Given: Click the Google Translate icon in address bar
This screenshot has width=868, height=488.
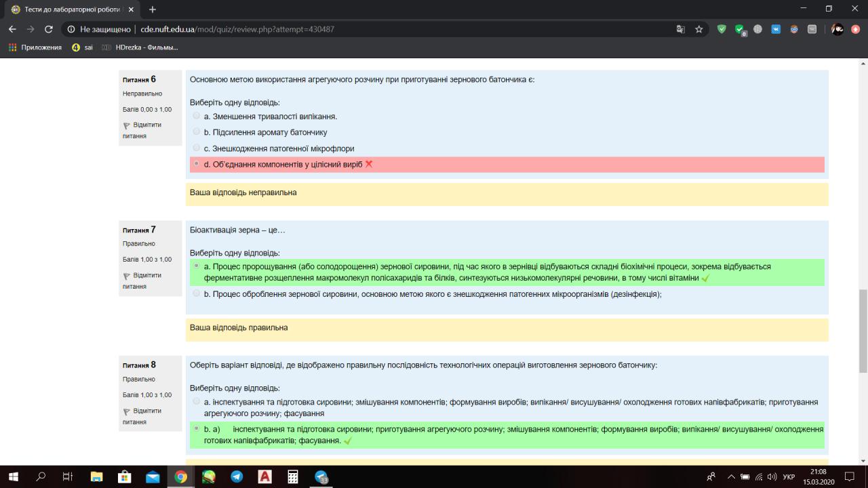Looking at the screenshot, I should pyautogui.click(x=681, y=29).
